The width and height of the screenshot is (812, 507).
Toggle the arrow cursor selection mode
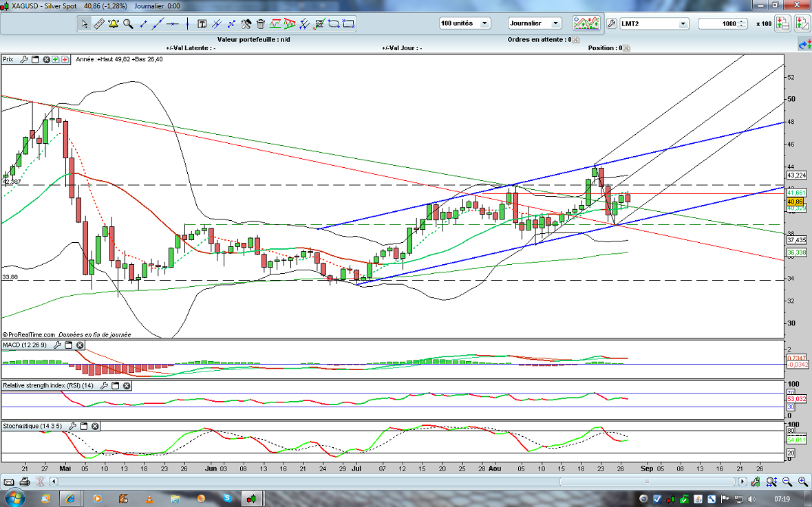tap(84, 23)
